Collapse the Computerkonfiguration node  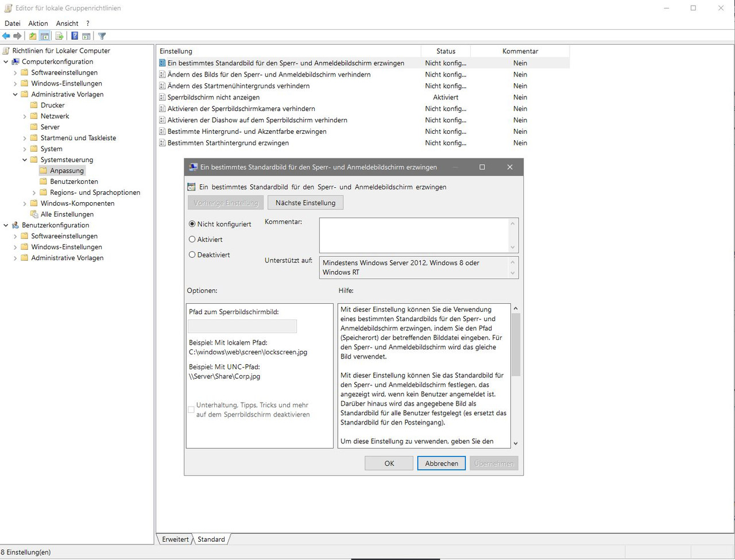point(6,61)
